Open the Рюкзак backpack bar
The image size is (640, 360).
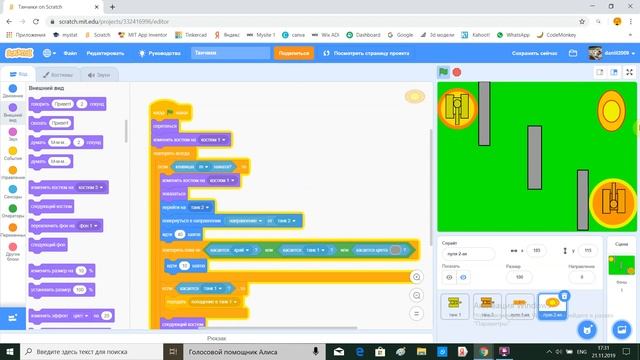(x=216, y=338)
